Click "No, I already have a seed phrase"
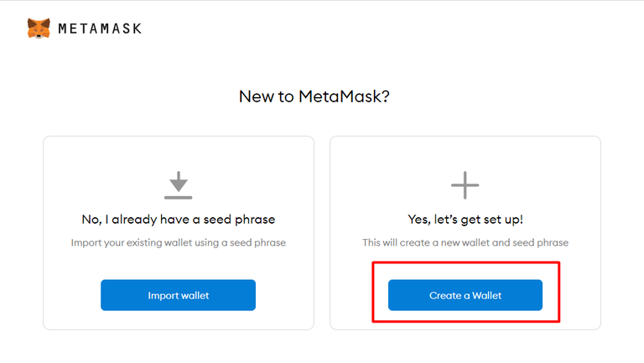Viewport: 644px width, 363px height. (179, 220)
